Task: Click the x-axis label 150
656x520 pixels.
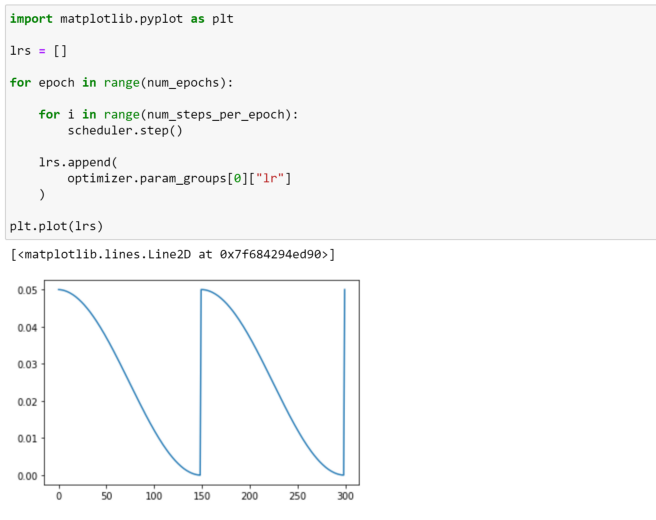Action: point(202,496)
